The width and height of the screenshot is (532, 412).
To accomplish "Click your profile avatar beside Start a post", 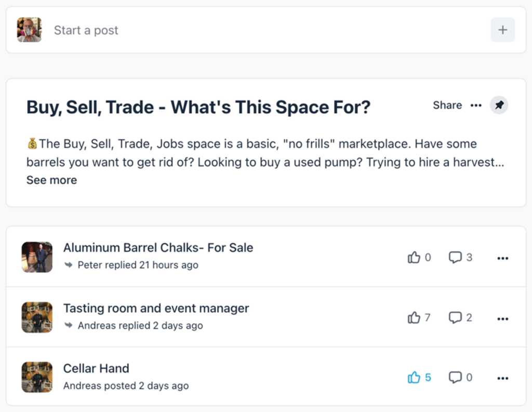I will pyautogui.click(x=29, y=30).
